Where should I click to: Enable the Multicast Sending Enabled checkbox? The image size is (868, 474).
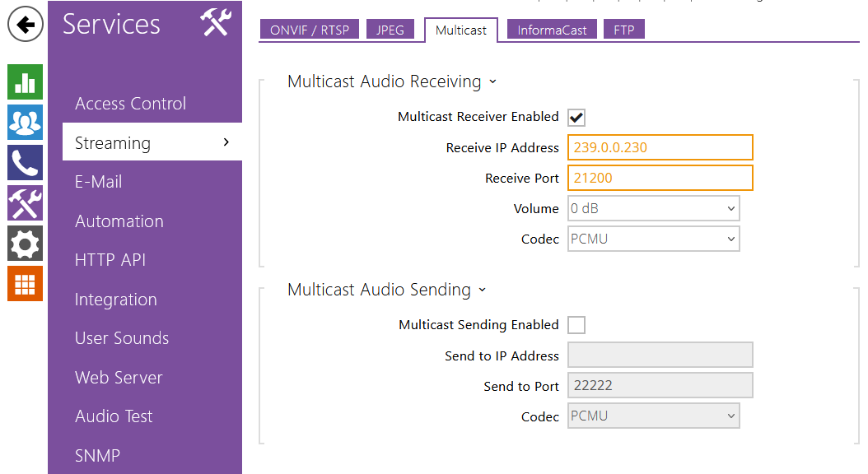click(x=576, y=325)
